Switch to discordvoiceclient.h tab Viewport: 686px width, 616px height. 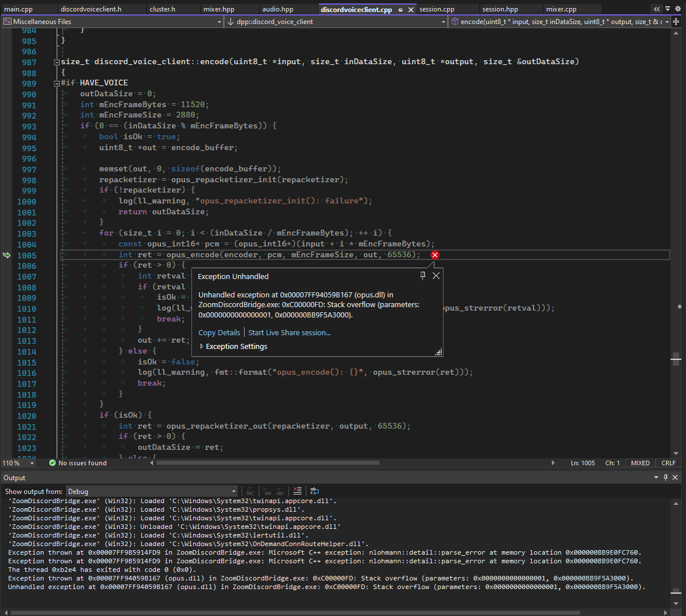[x=91, y=9]
